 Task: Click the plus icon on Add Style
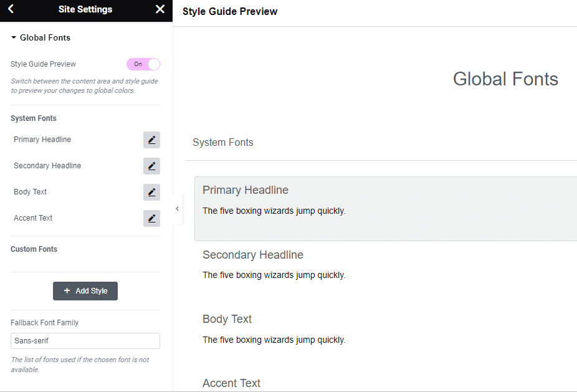point(67,291)
